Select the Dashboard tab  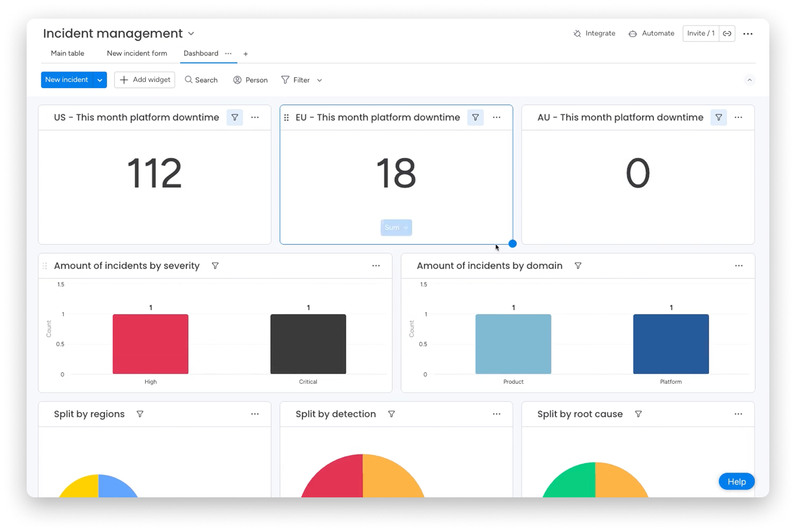pyautogui.click(x=201, y=53)
